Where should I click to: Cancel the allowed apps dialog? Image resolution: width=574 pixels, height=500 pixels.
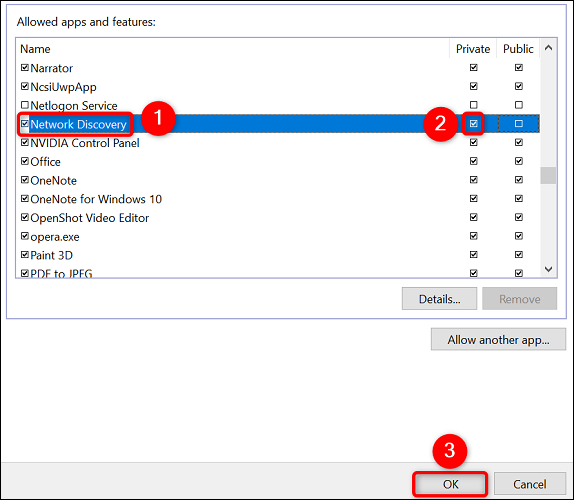[529, 484]
